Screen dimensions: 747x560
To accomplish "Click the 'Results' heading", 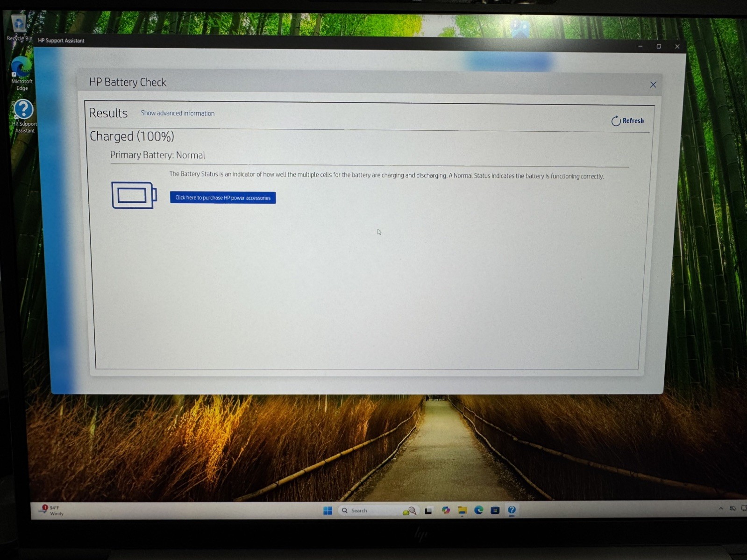I will pyautogui.click(x=108, y=113).
